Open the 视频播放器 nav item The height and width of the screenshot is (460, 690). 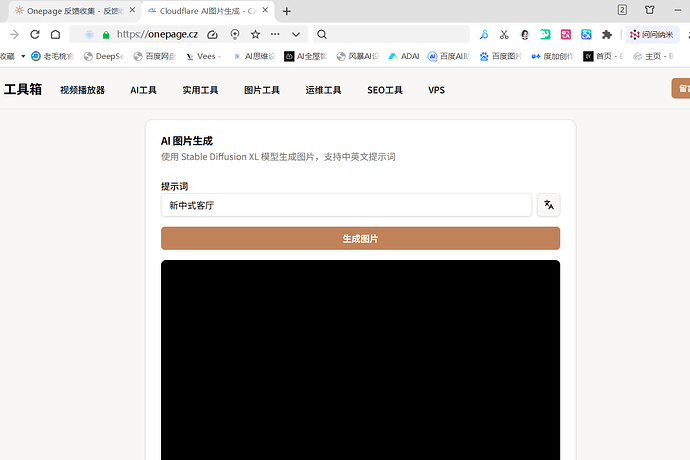pos(82,90)
